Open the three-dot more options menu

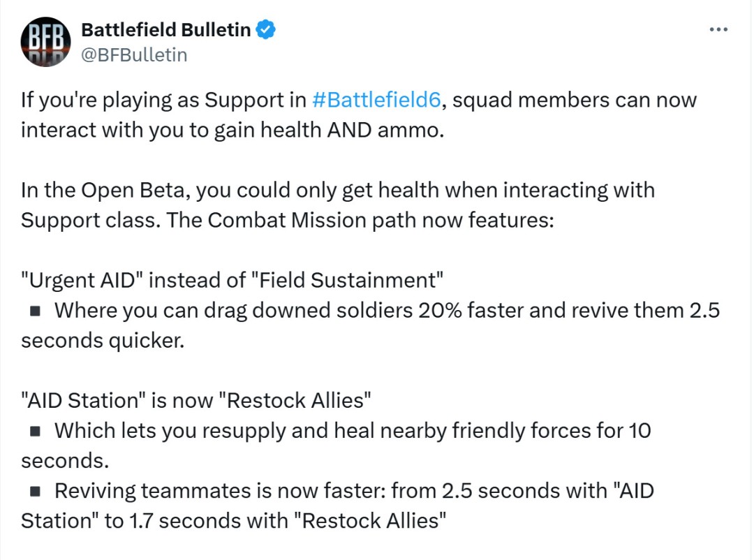pyautogui.click(x=718, y=30)
